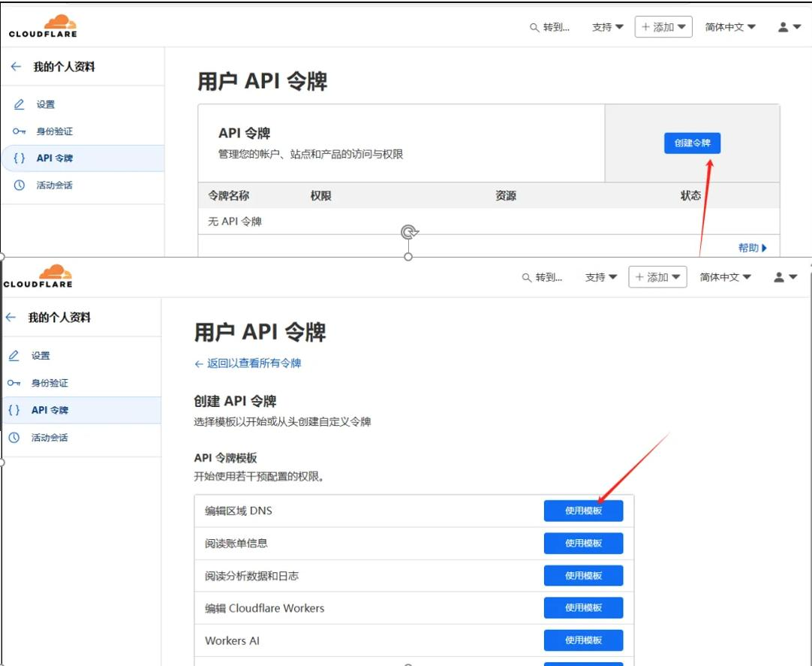Click the 阅读分析数据和日志 template name

(251, 576)
